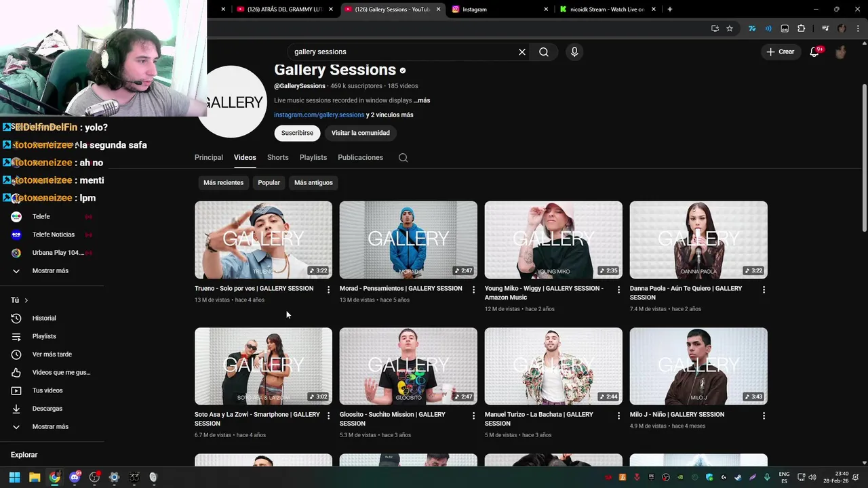This screenshot has width=868, height=488.
Task: Switch to the Principal tab
Action: coord(209,157)
